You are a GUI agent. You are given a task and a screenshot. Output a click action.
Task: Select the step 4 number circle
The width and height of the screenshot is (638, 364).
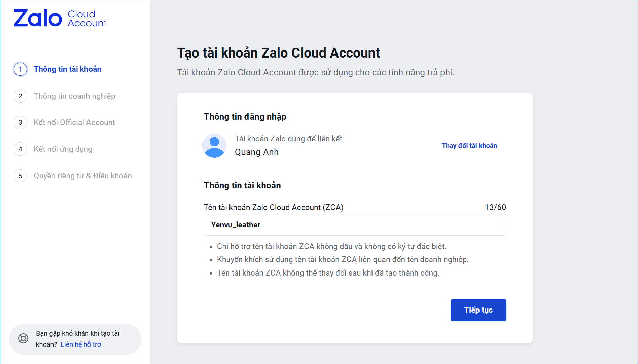(x=21, y=149)
